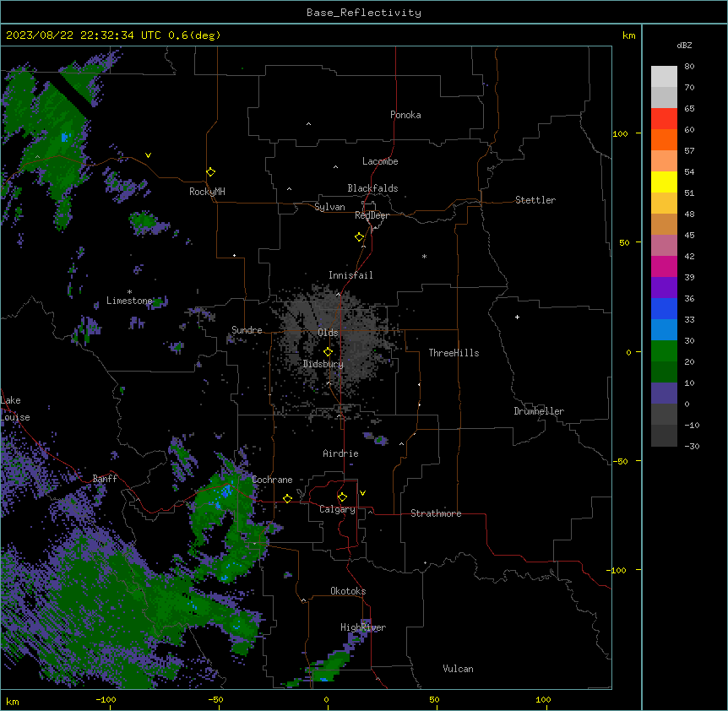
Task: Click the Vulcan label
Action: [x=459, y=669]
